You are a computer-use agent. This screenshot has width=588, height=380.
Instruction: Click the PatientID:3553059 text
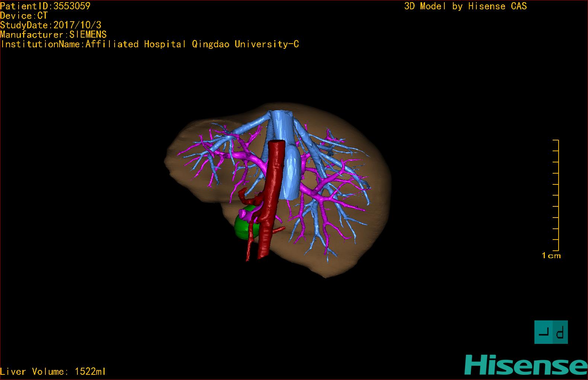point(45,6)
